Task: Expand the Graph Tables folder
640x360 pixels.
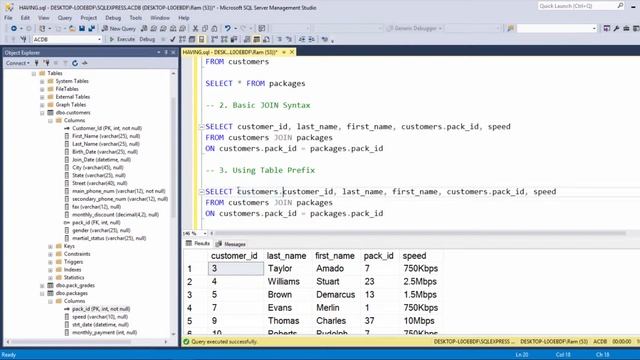Action: pos(42,105)
